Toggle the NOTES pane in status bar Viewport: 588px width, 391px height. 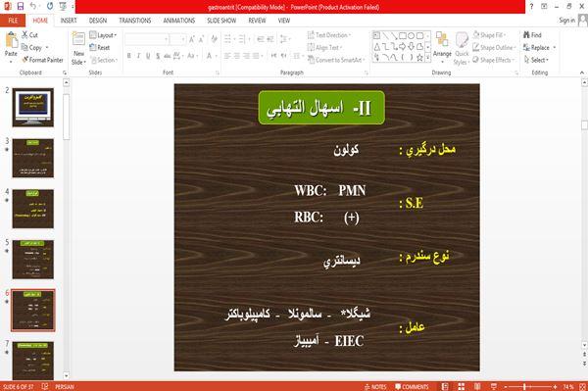375,387
